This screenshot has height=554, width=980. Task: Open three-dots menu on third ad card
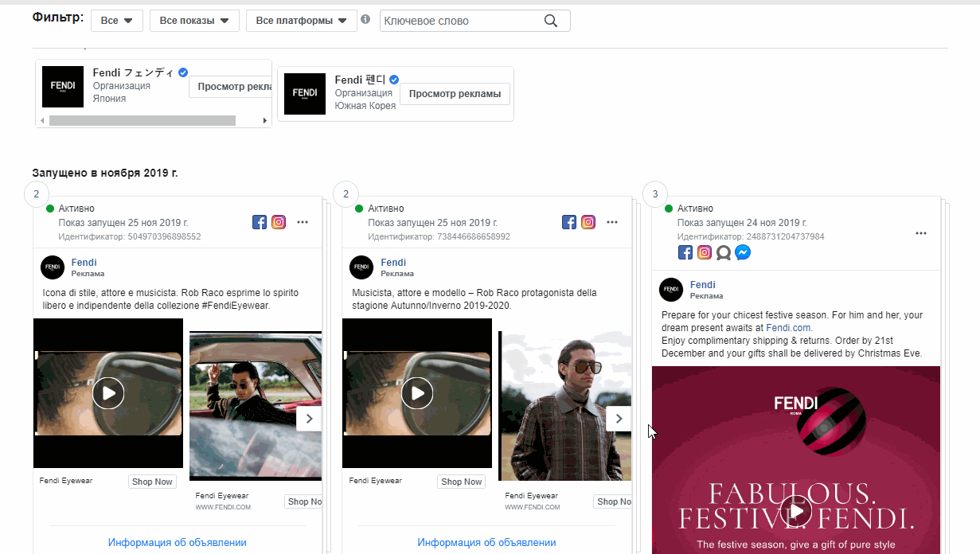pyautogui.click(x=921, y=233)
